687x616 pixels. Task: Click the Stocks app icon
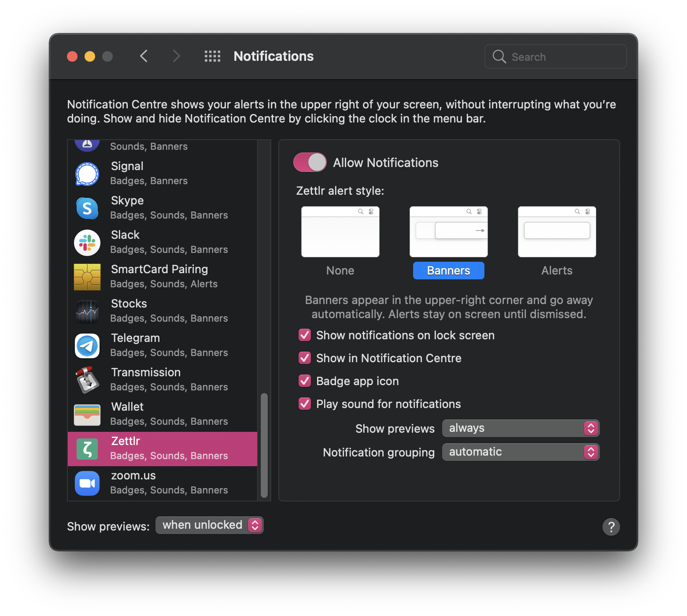[x=87, y=312]
